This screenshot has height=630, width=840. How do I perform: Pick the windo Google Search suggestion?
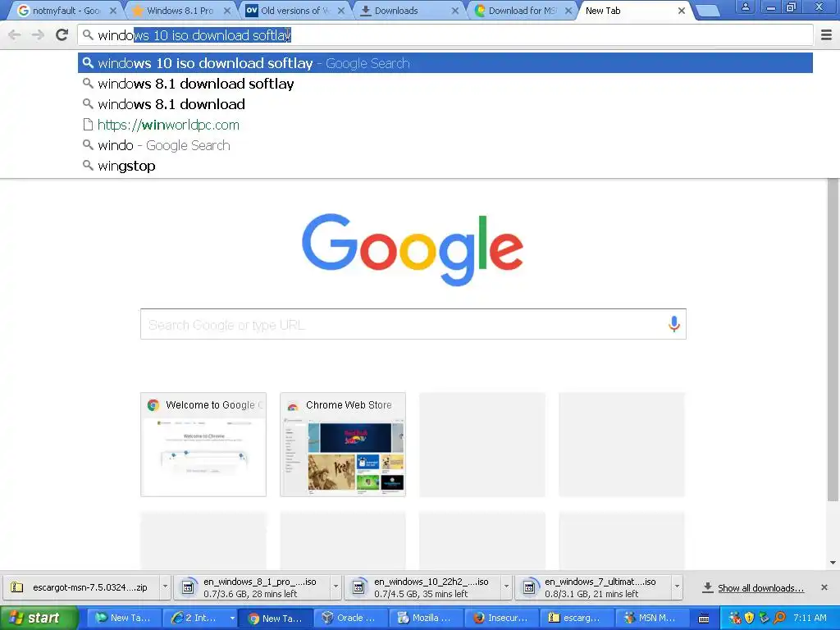pos(445,145)
